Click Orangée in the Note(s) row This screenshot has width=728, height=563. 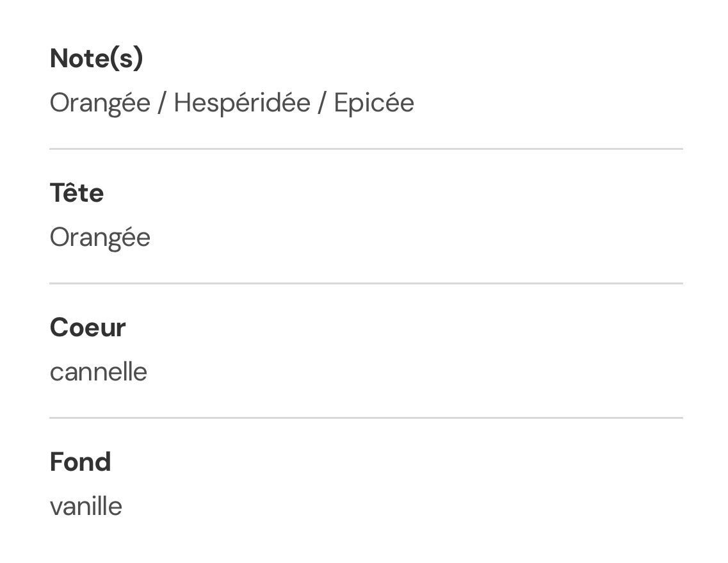(100, 102)
